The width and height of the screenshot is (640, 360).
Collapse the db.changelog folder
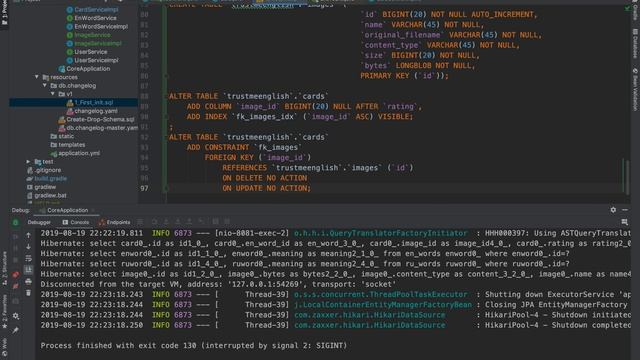pyautogui.click(x=45, y=85)
